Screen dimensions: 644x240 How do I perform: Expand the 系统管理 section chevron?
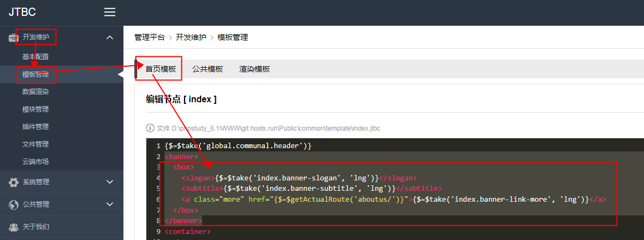(110, 182)
